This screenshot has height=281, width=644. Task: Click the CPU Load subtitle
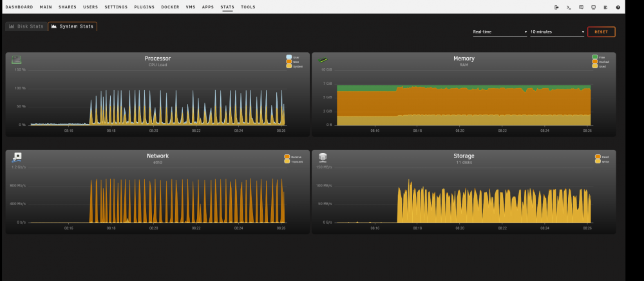click(158, 65)
